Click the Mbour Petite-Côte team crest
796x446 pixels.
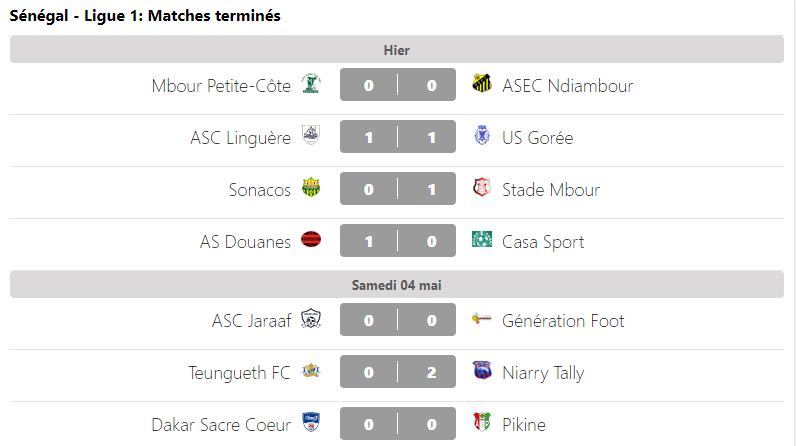coord(311,85)
